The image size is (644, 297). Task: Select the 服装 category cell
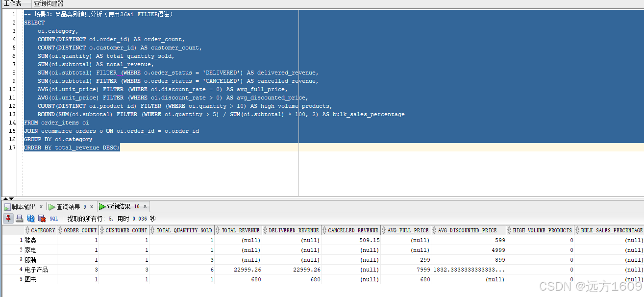40,260
